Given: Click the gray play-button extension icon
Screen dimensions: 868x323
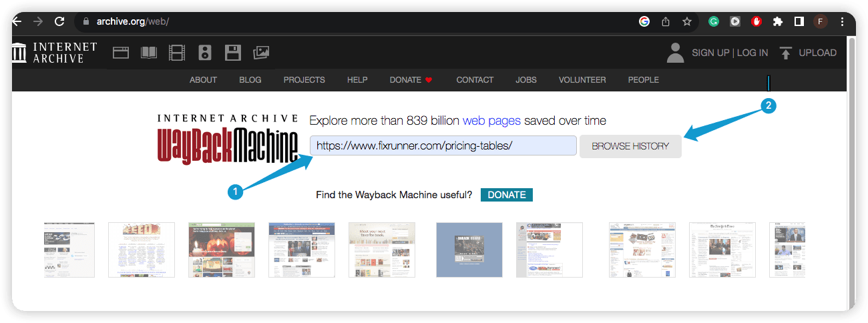Looking at the screenshot, I should click(735, 21).
